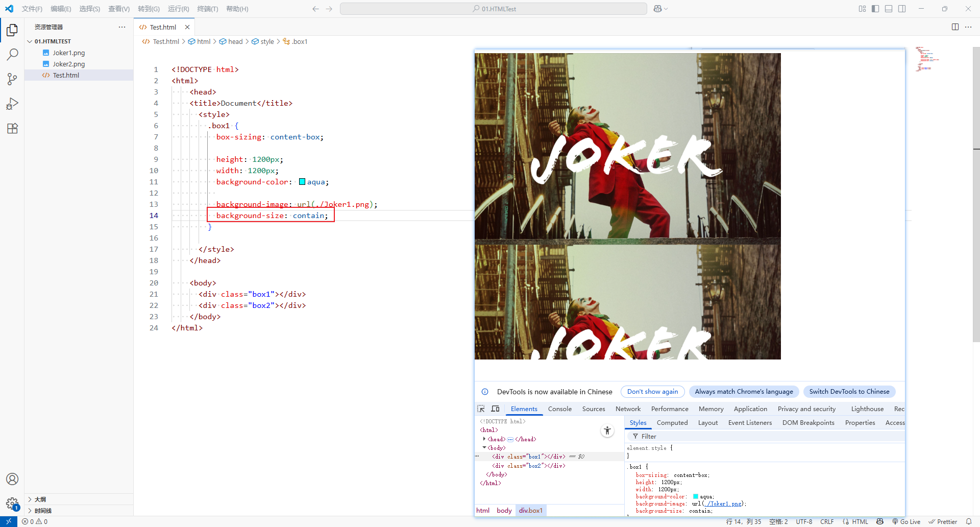
Task: Open the Manage gear settings icon
Action: (x=12, y=504)
